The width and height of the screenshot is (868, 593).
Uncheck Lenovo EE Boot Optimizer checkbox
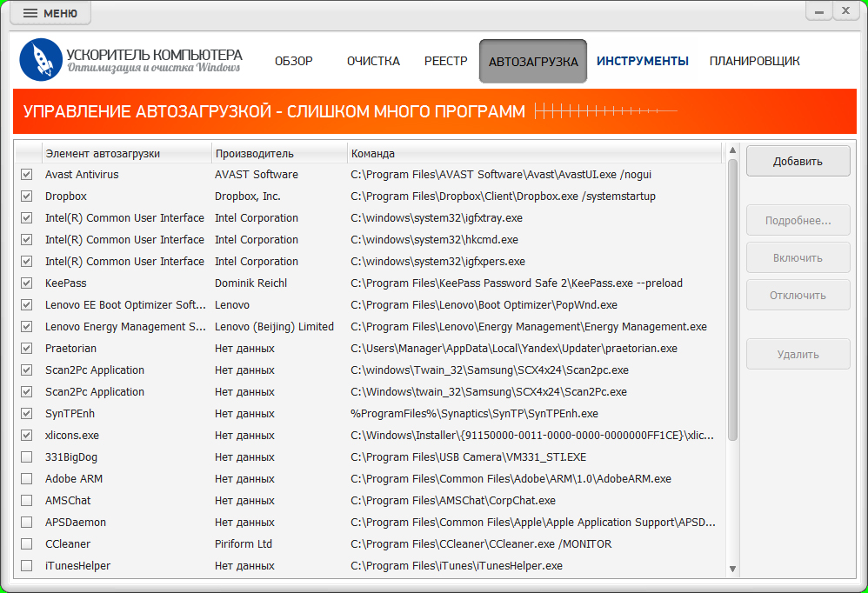pos(27,305)
